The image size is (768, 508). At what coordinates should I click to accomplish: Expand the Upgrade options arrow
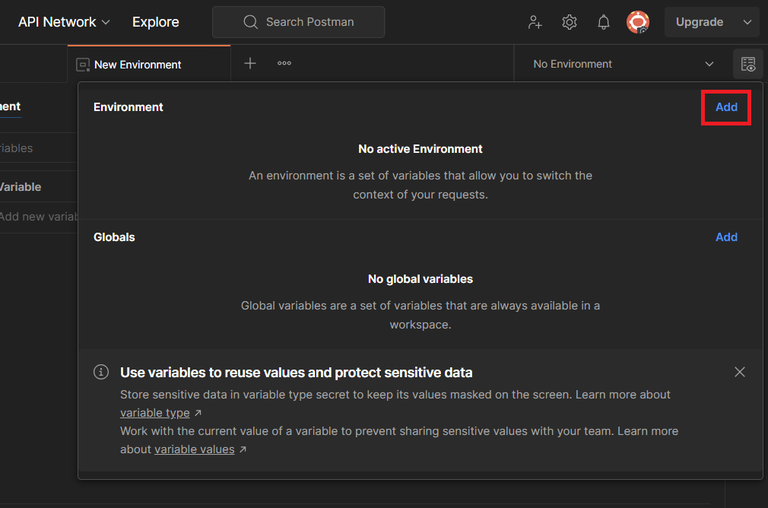[747, 22]
